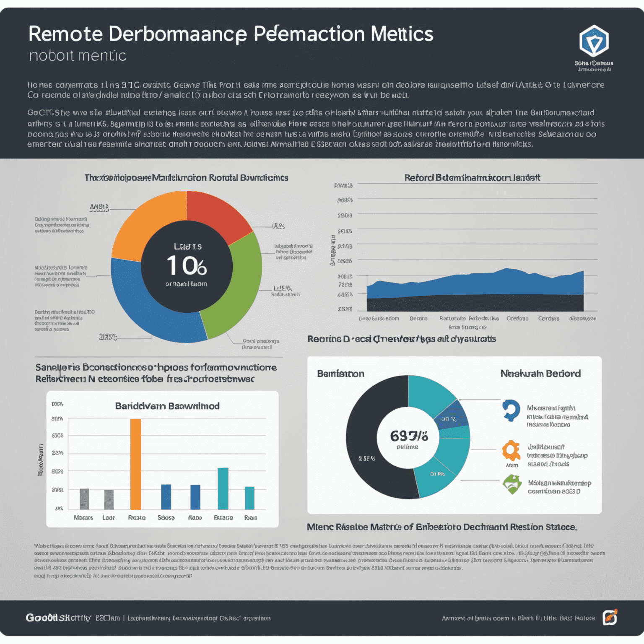Select the gray bar labeled Masans
This screenshot has height=644, width=644.
coord(84,499)
